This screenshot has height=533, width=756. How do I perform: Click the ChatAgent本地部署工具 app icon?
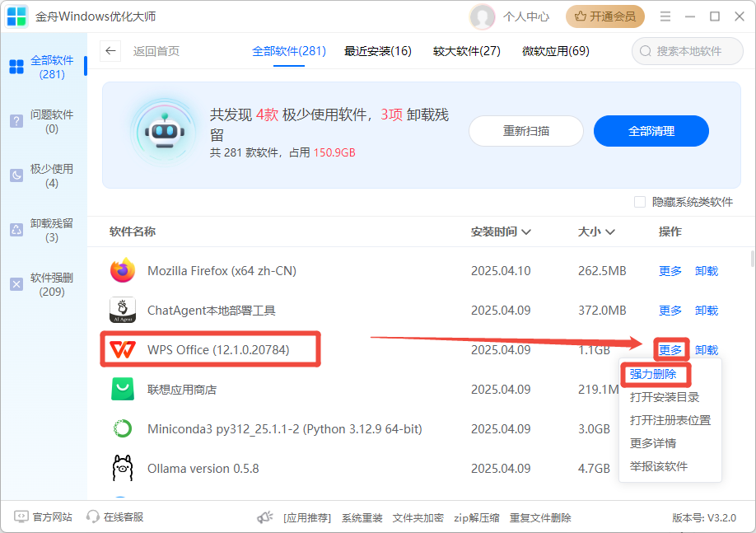point(123,310)
